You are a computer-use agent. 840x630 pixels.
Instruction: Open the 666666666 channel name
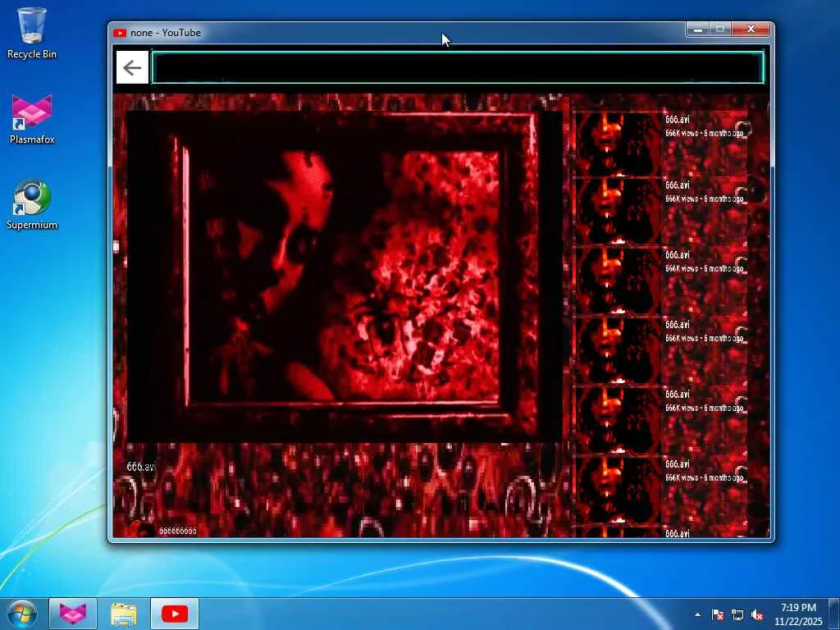click(x=178, y=531)
